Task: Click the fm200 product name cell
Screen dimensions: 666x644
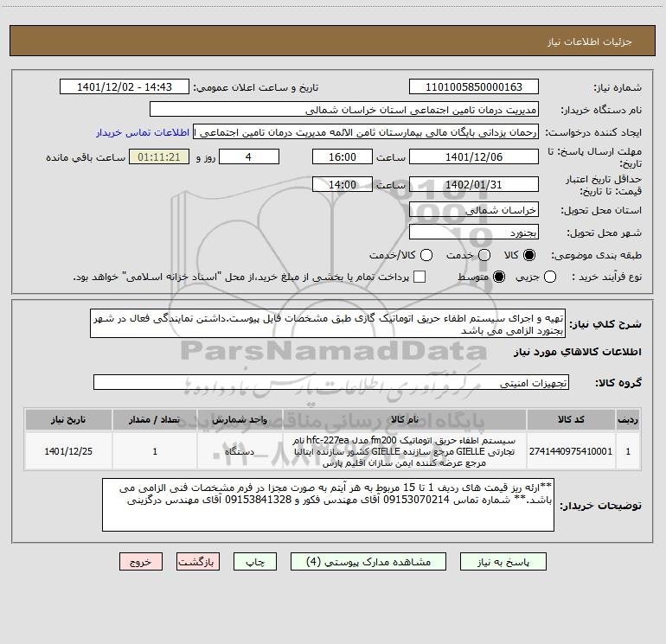Action: 405,451
